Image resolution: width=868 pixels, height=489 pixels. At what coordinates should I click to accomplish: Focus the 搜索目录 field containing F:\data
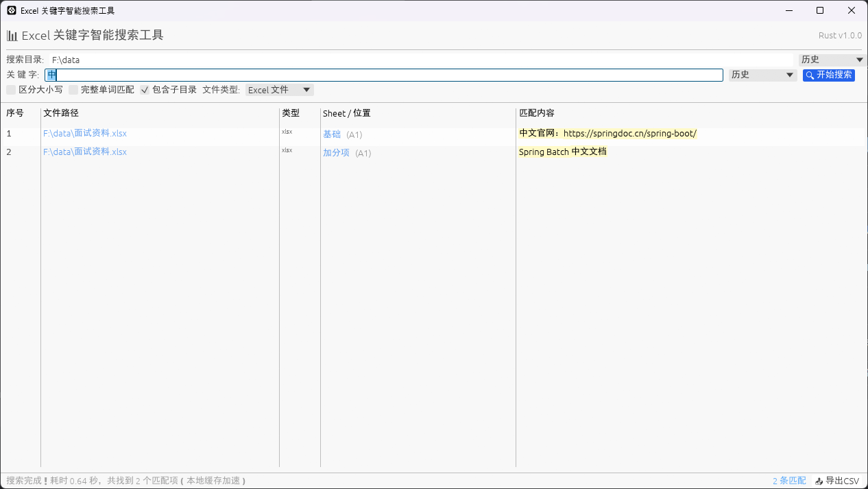(x=420, y=60)
